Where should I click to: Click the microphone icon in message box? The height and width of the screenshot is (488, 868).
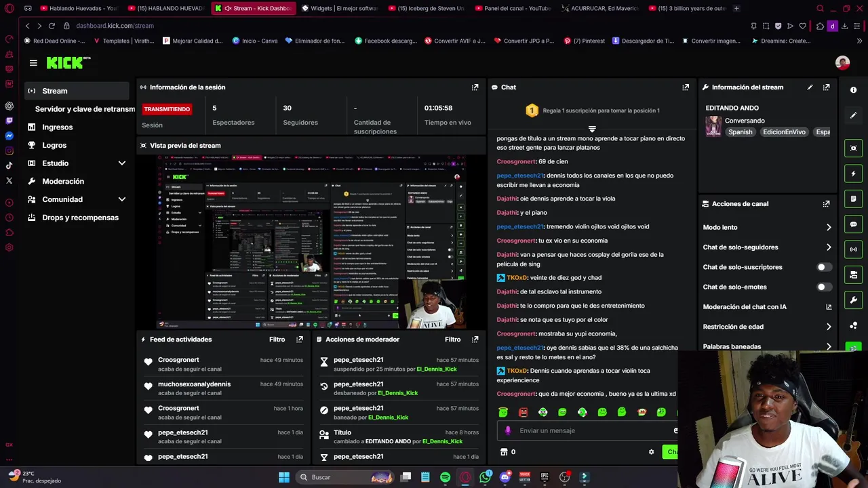[508, 430]
